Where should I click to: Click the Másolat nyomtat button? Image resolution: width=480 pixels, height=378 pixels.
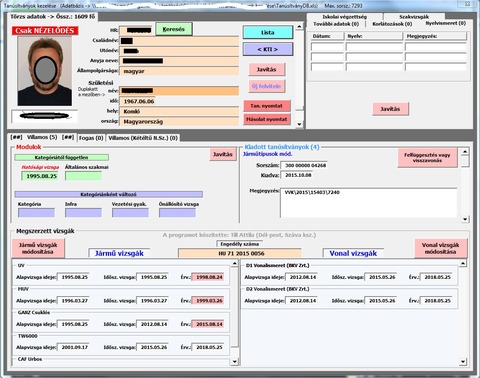[x=267, y=119]
